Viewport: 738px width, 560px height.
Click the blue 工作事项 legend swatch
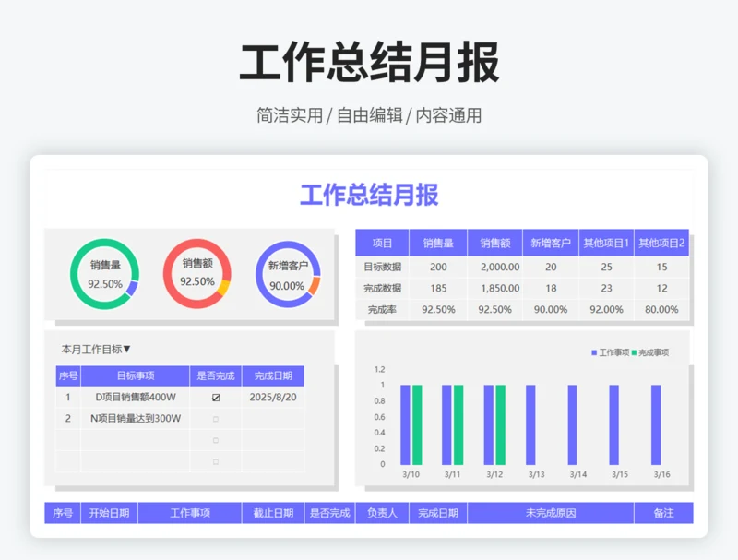pyautogui.click(x=594, y=353)
